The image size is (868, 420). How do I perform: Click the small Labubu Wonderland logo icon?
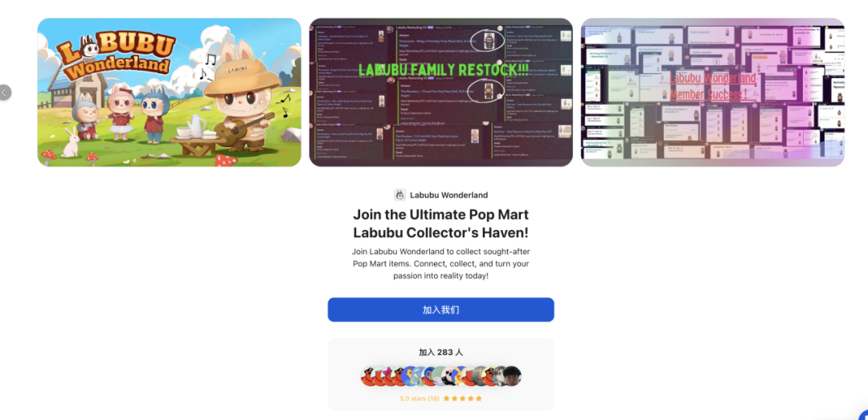click(x=399, y=195)
